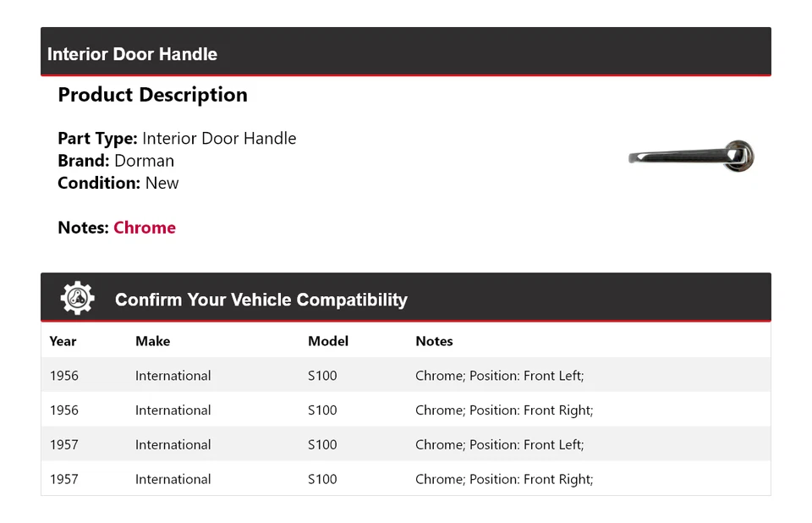This screenshot has height=523, width=812.
Task: Click the red Chrome notes text
Action: click(145, 228)
